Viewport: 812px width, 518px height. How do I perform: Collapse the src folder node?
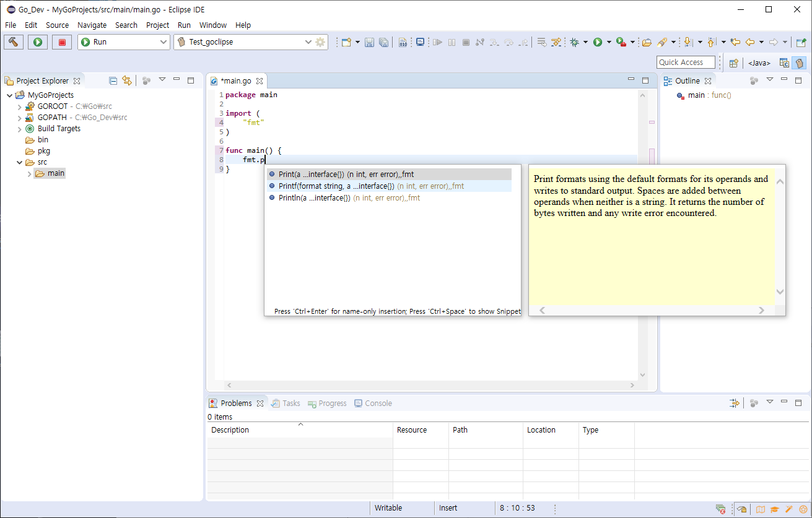(x=19, y=162)
